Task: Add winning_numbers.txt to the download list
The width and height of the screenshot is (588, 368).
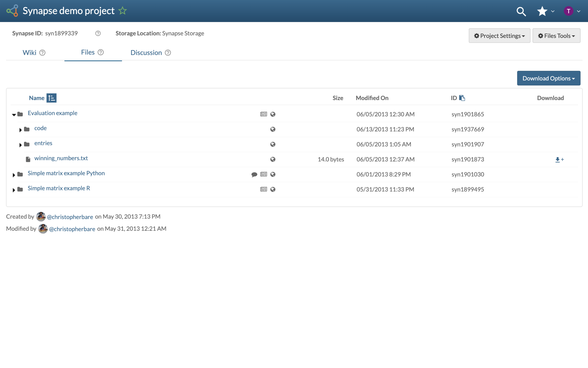Action: click(559, 159)
